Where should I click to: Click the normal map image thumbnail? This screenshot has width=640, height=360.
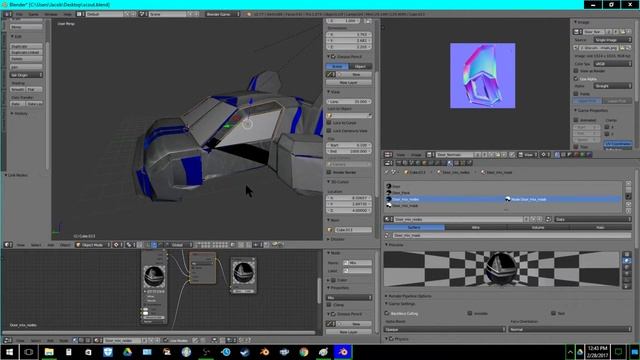click(x=482, y=76)
